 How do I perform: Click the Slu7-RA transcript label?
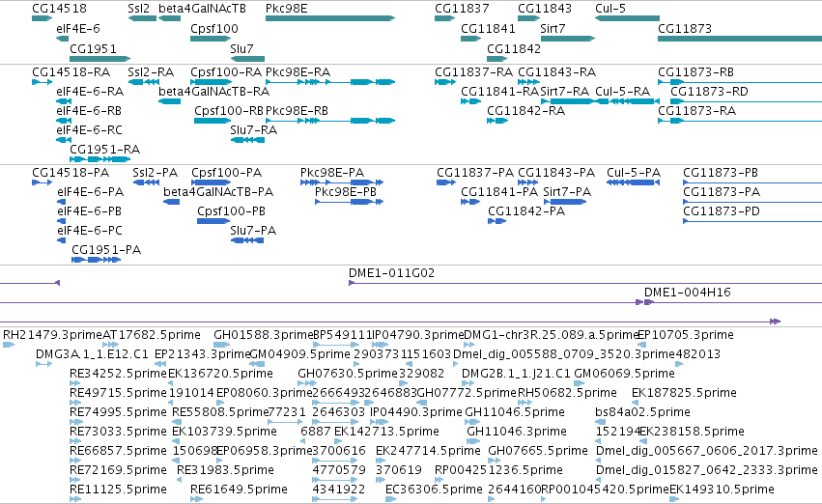pyautogui.click(x=254, y=130)
